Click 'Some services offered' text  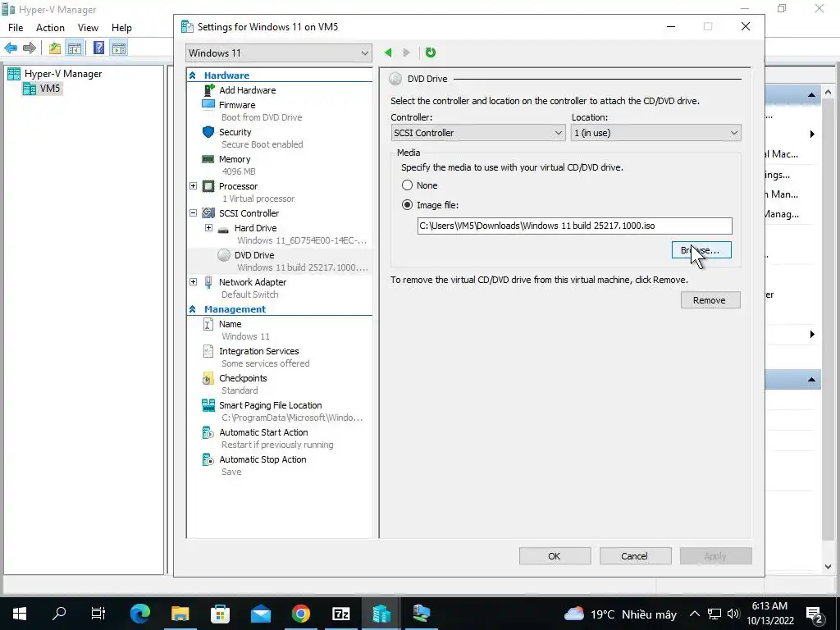tap(266, 363)
